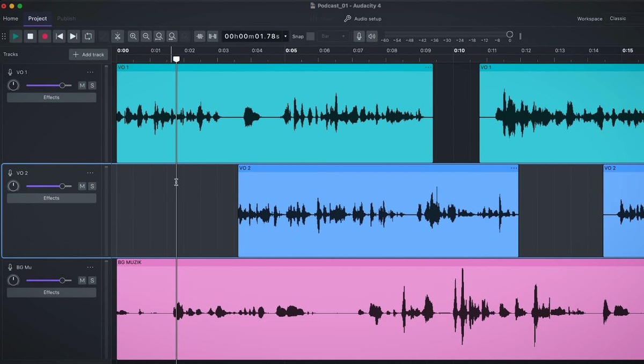Screen dimensions: 644x364
Task: Click the Stop button in the toolbar
Action: click(31, 37)
